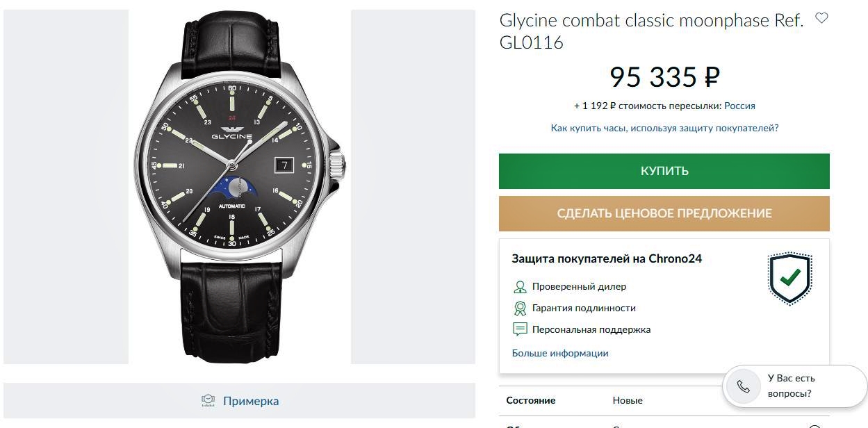Viewport: 868px width, 428px height.
Task: Show next image via right gray panel
Action: click(x=413, y=186)
